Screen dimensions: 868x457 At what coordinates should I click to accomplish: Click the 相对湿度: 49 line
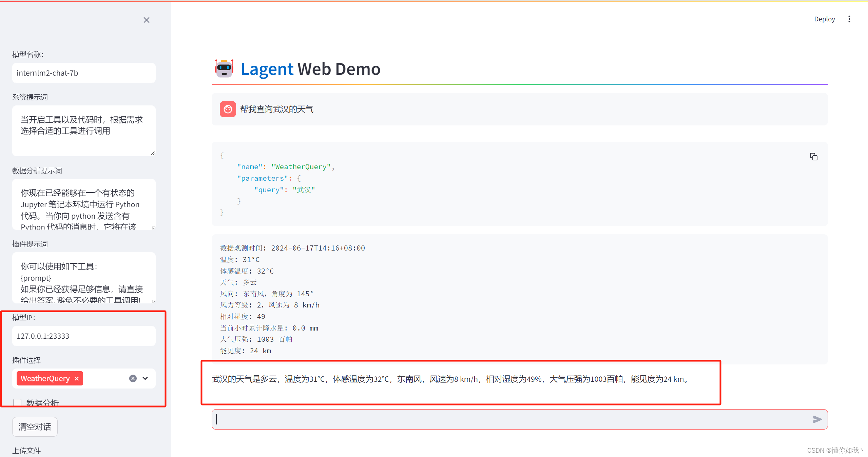pyautogui.click(x=243, y=316)
